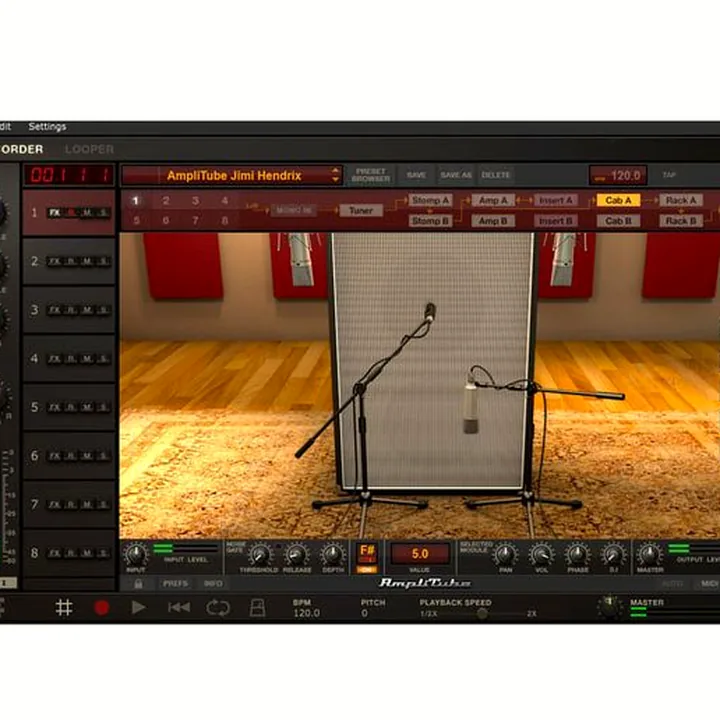Click the MASTER knob beside output level

pos(649,554)
